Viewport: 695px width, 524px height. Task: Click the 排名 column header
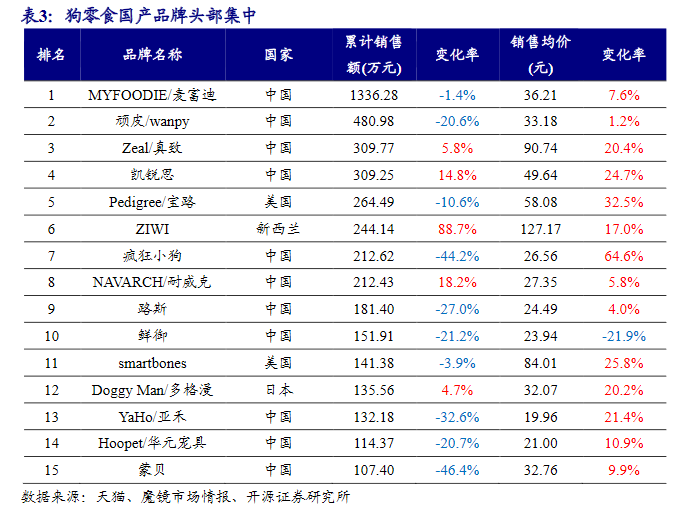51,55
